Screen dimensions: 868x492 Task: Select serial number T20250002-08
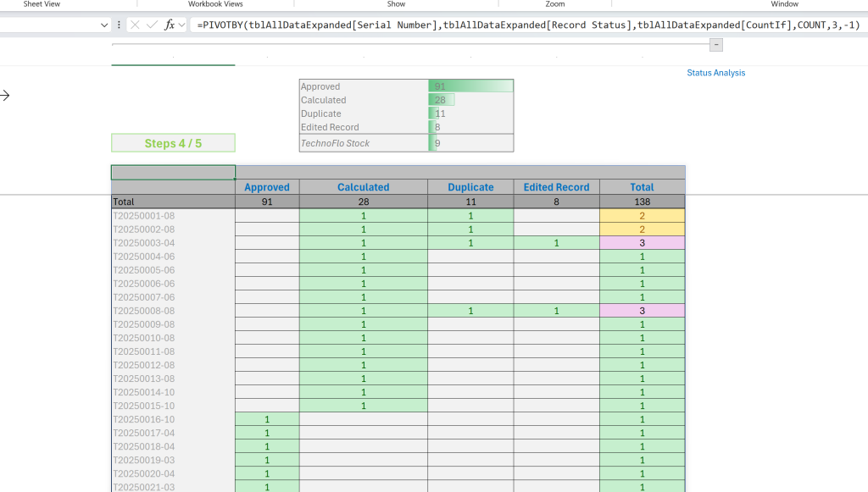click(x=173, y=229)
